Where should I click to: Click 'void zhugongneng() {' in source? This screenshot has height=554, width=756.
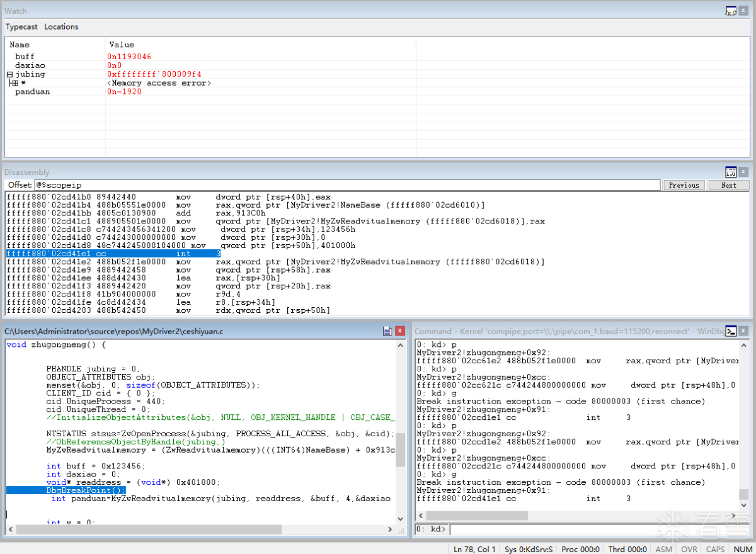click(56, 344)
